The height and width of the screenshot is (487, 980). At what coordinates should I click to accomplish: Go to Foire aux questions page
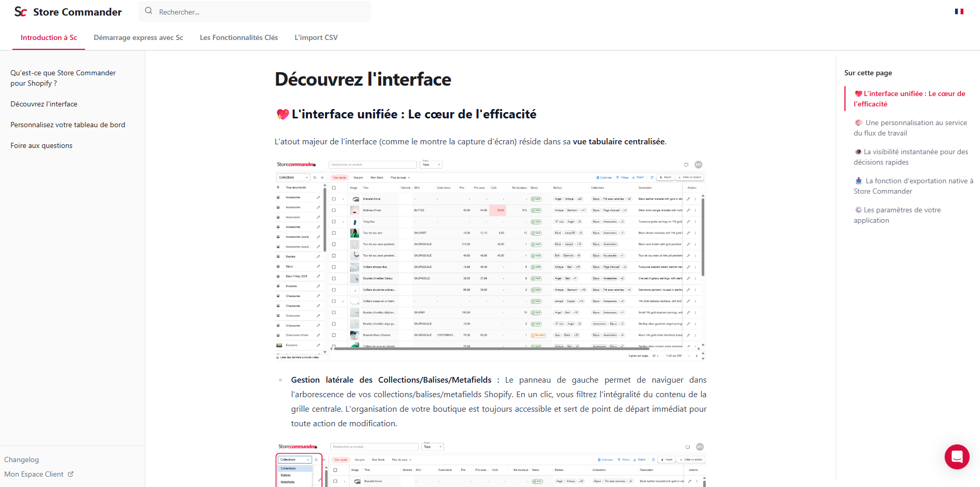point(42,145)
